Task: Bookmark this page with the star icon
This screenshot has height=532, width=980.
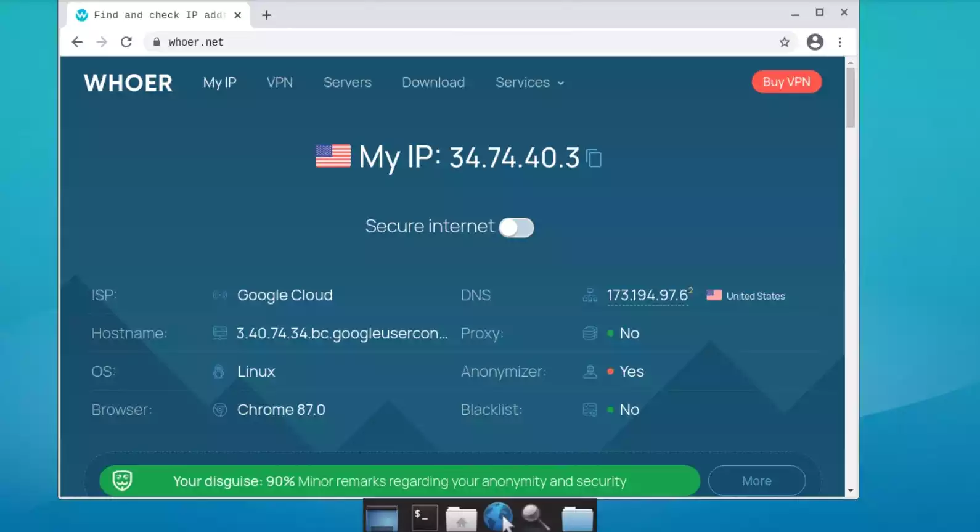Action: pos(785,42)
